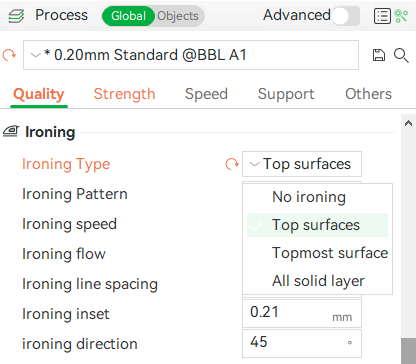Open the Support tab
The height and width of the screenshot is (364, 416).
(x=286, y=94)
